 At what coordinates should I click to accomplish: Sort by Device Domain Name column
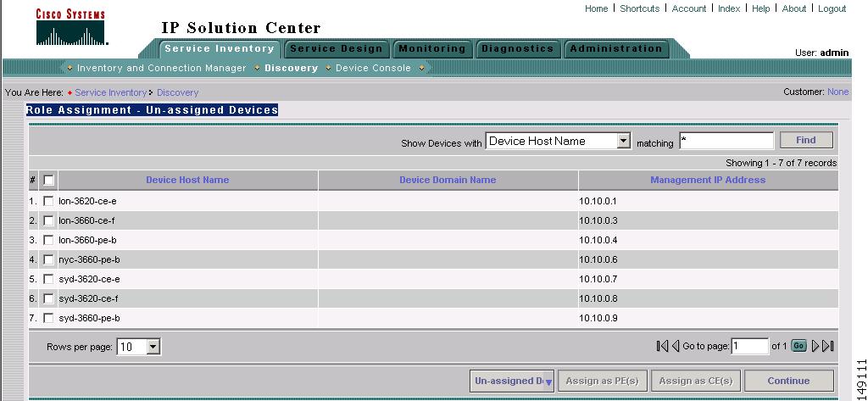tap(448, 180)
